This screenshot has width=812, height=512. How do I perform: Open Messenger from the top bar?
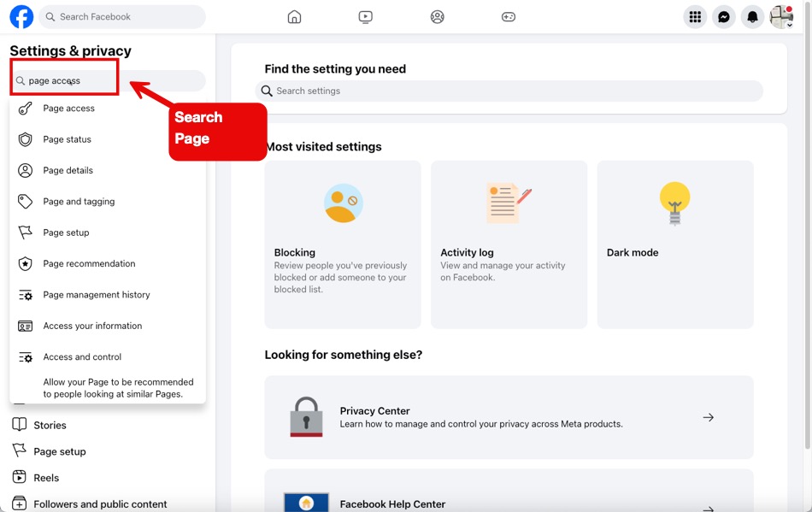click(x=723, y=16)
